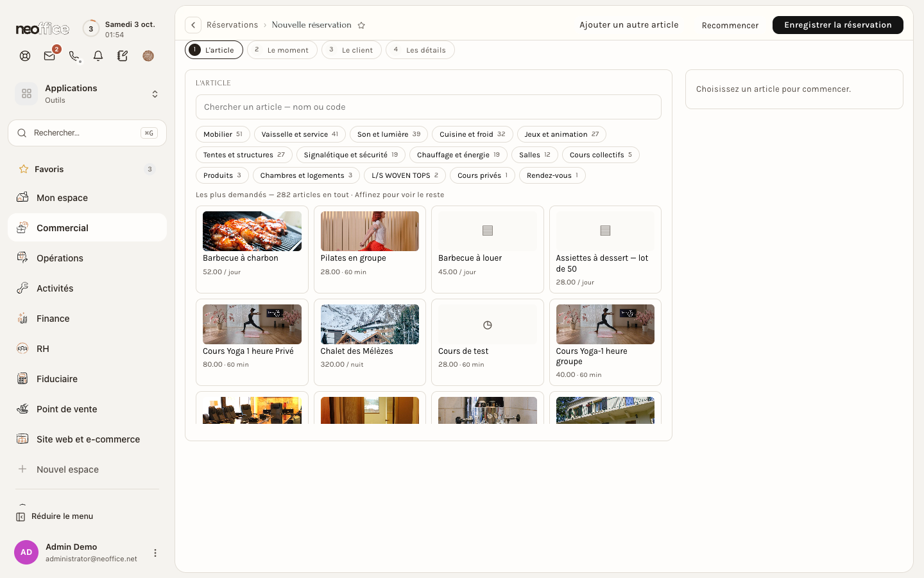Open the lifebuoy help icon
This screenshot has width=924, height=578.
click(25, 56)
